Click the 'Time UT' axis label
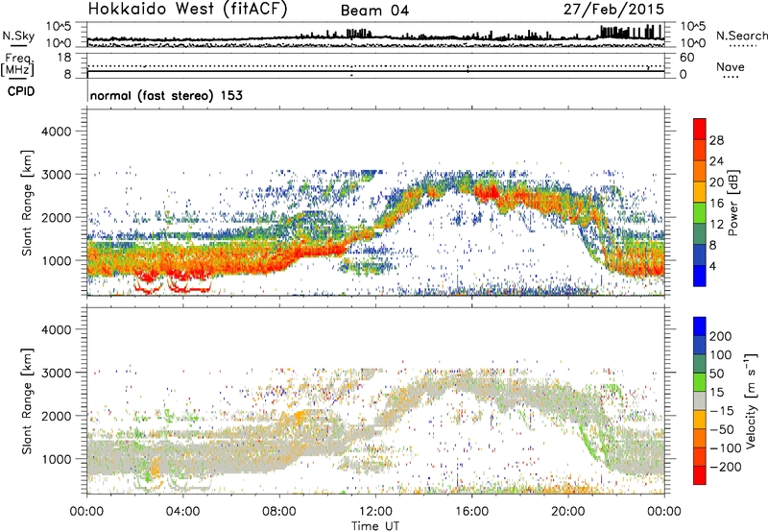 375,525
